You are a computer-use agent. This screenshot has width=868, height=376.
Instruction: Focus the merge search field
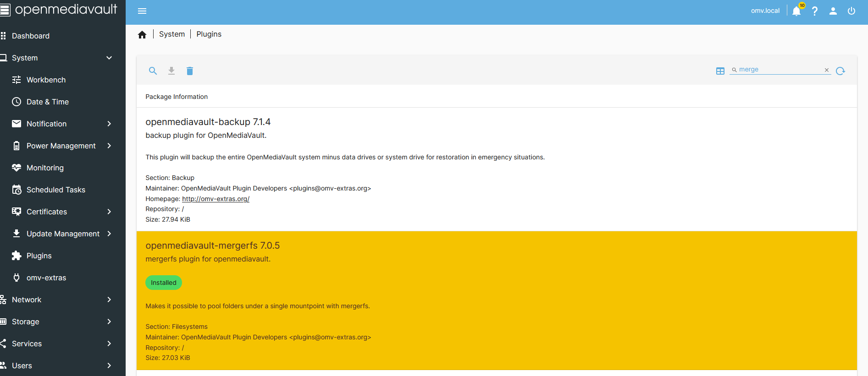(x=780, y=70)
